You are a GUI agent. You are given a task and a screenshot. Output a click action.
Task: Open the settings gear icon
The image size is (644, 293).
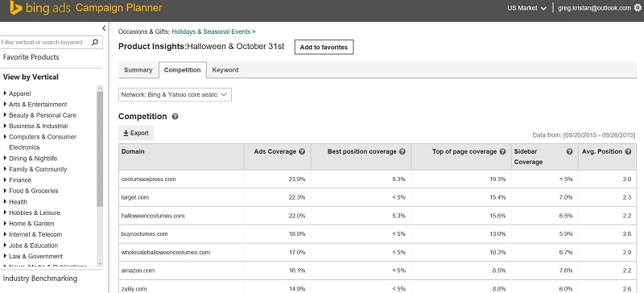coord(637,8)
